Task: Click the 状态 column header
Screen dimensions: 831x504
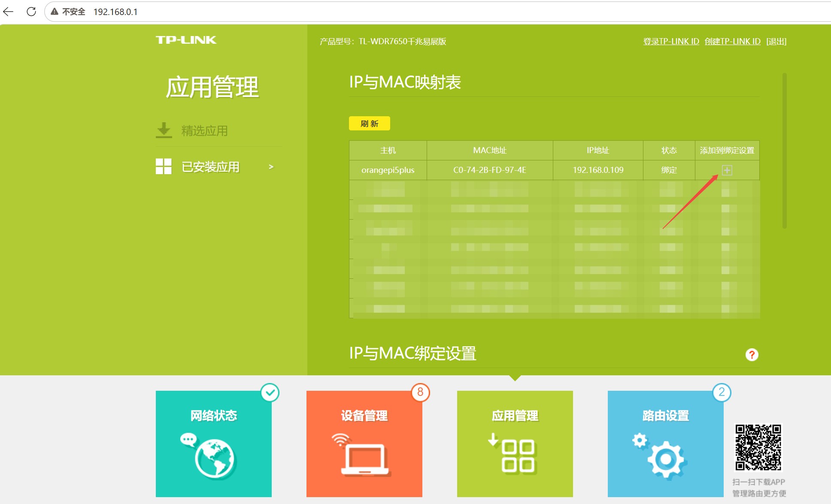Action: [x=669, y=151]
